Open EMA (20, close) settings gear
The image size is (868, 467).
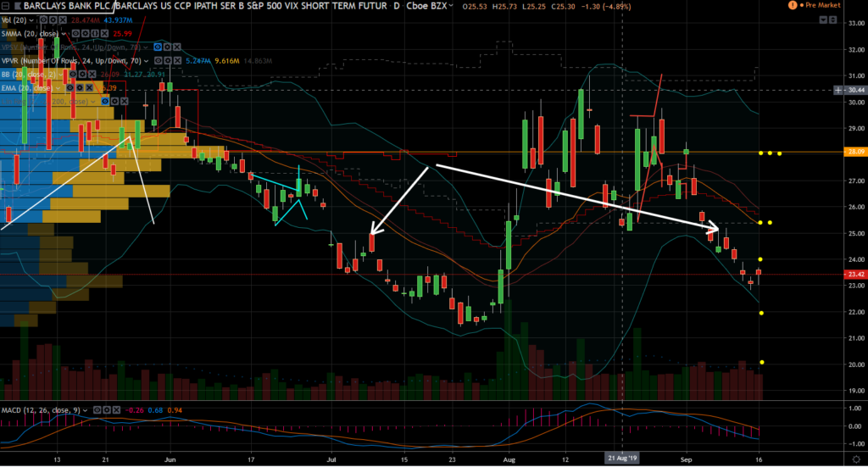click(x=80, y=88)
